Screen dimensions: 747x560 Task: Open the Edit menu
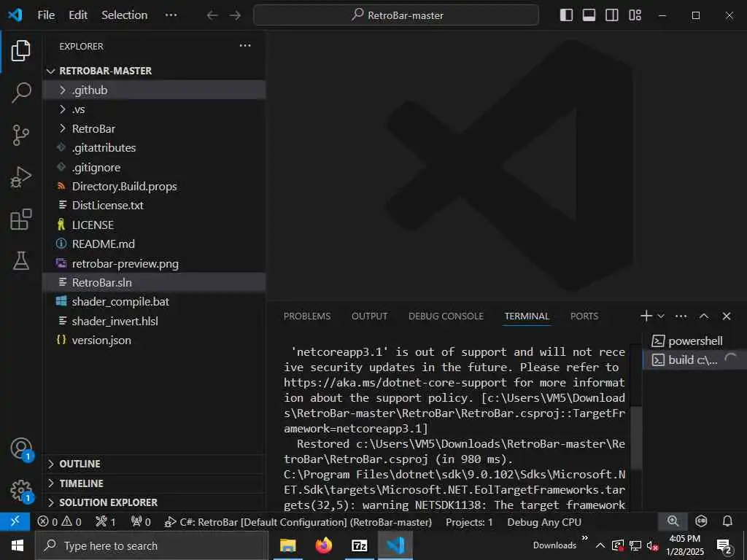(x=78, y=15)
